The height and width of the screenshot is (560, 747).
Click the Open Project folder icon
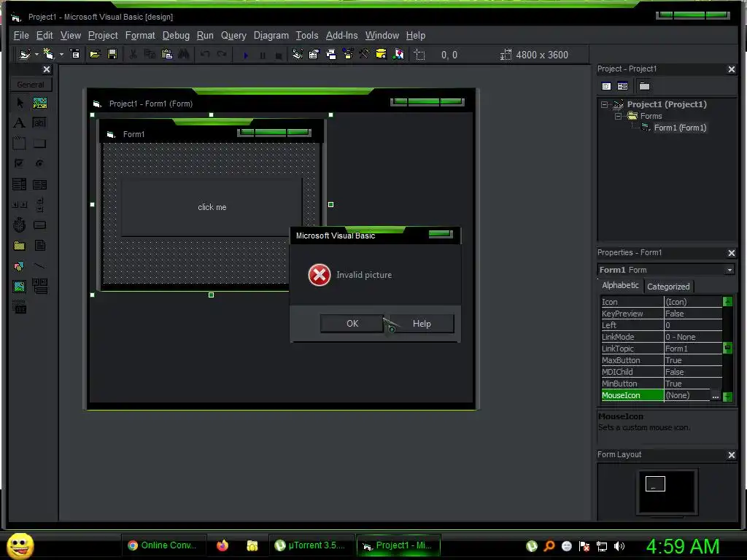tap(95, 54)
